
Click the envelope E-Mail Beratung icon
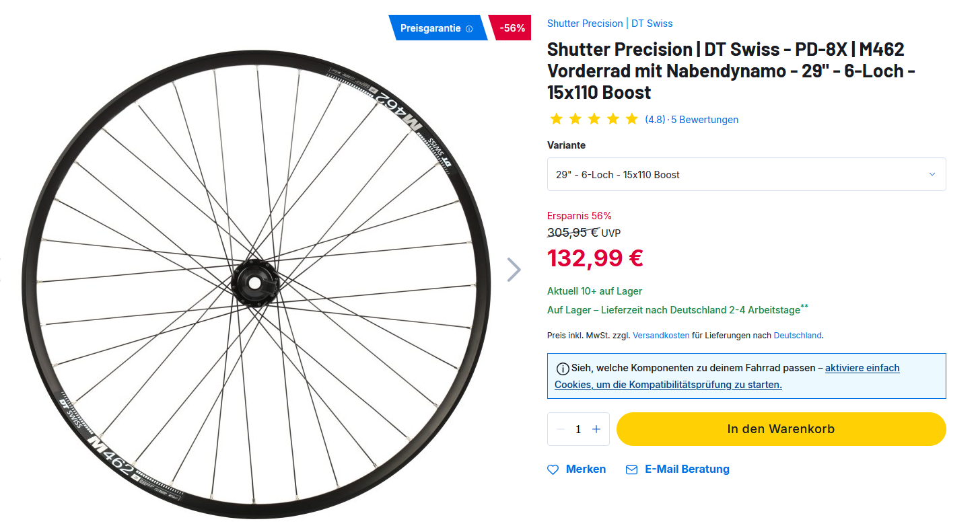[631, 469]
